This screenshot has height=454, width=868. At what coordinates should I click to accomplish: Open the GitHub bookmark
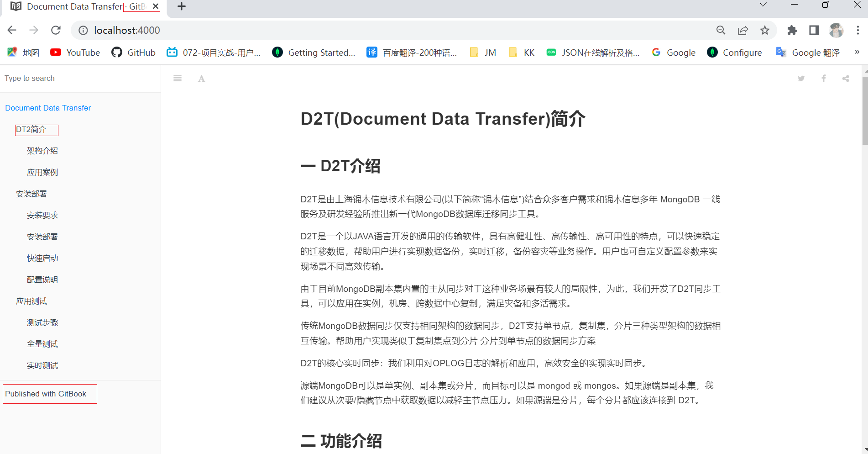tap(134, 53)
